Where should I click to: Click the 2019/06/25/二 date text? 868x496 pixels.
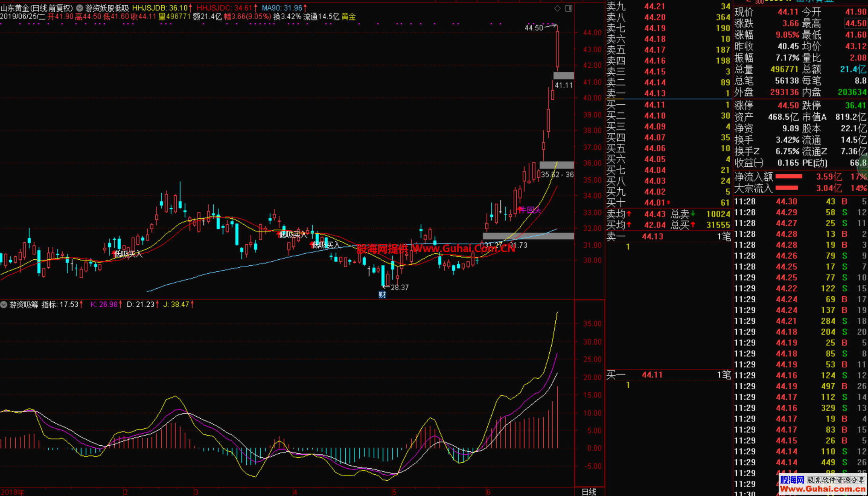click(23, 17)
